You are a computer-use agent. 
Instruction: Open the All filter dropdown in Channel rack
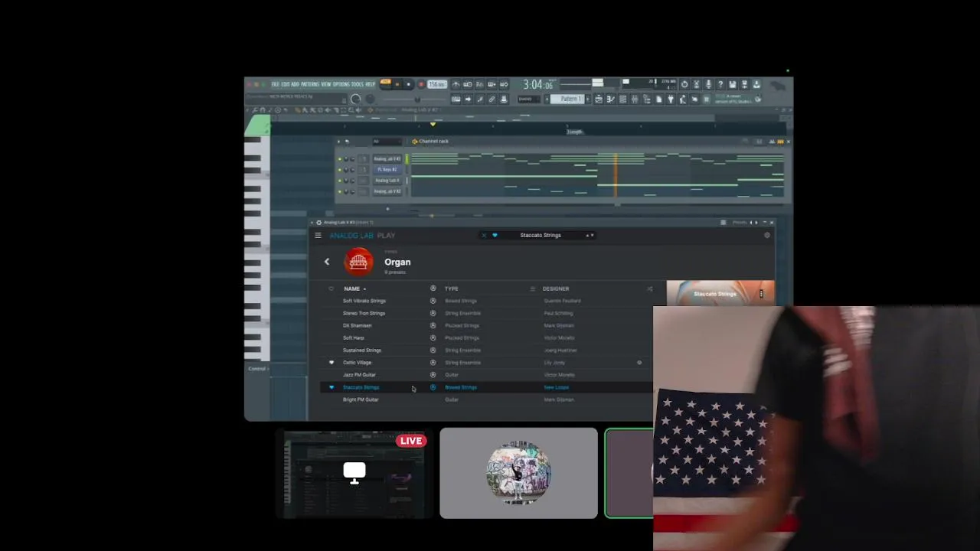click(x=387, y=142)
